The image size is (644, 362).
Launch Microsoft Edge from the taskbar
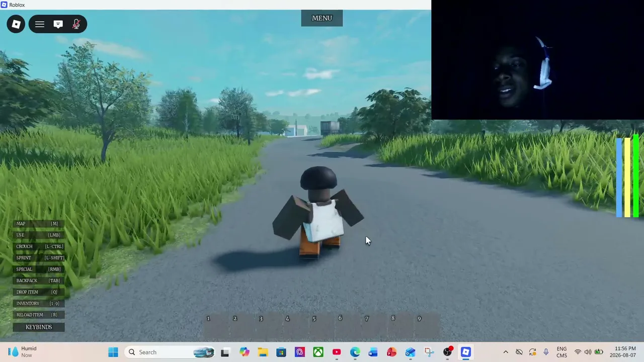[x=355, y=352]
